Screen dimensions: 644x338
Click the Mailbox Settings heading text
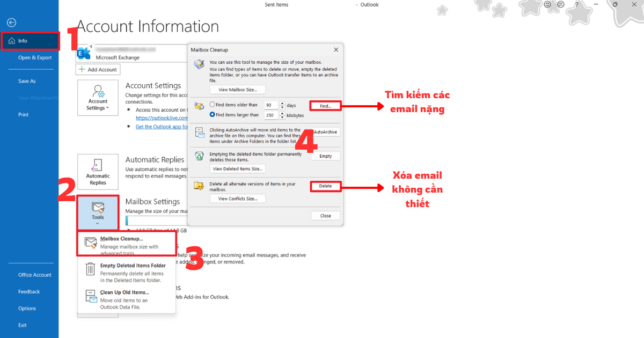click(x=152, y=202)
